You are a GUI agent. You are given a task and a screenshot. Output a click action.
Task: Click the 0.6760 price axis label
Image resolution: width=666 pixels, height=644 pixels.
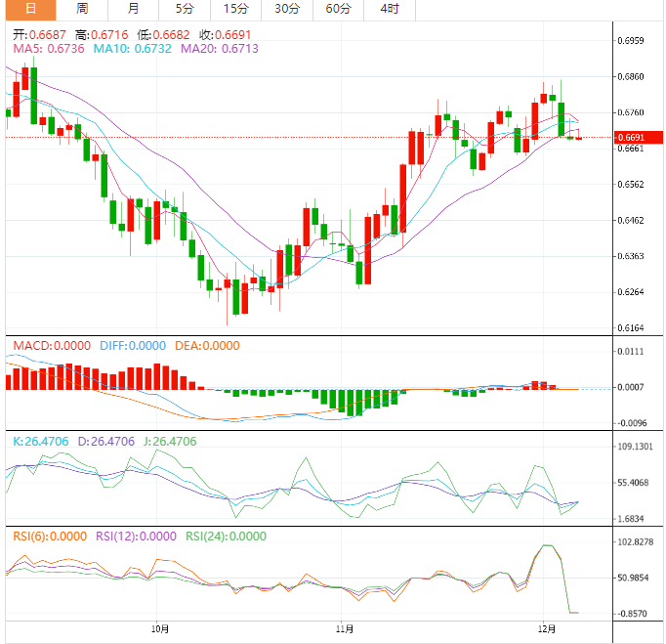click(630, 112)
